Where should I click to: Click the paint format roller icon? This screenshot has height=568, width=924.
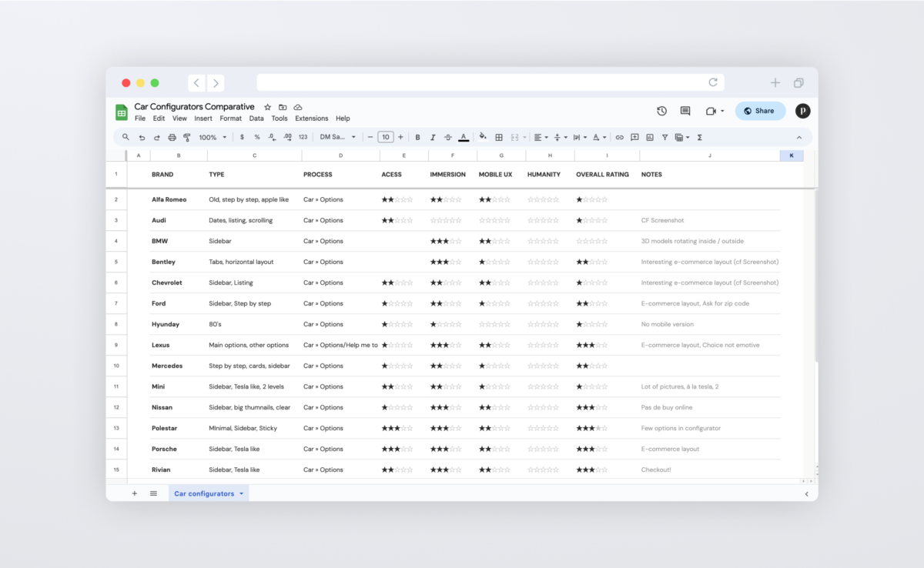[x=186, y=137]
